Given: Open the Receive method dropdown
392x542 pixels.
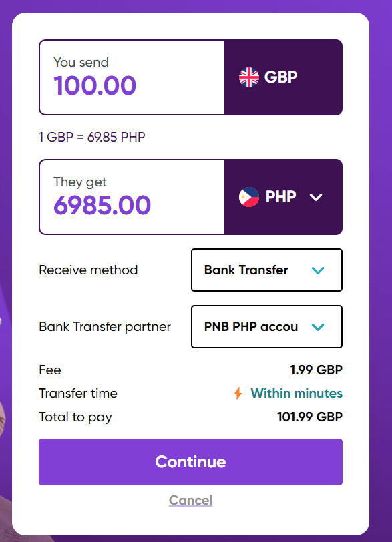Looking at the screenshot, I should pos(266,270).
